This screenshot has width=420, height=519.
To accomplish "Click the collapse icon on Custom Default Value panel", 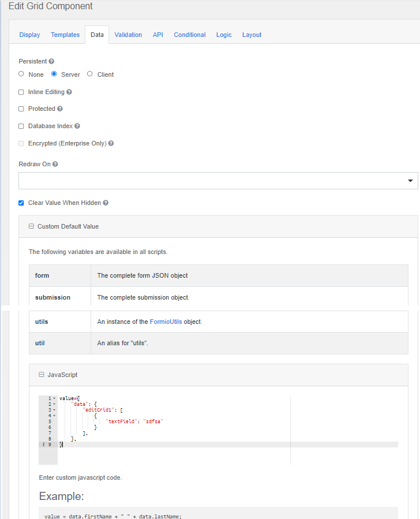I will point(31,226).
